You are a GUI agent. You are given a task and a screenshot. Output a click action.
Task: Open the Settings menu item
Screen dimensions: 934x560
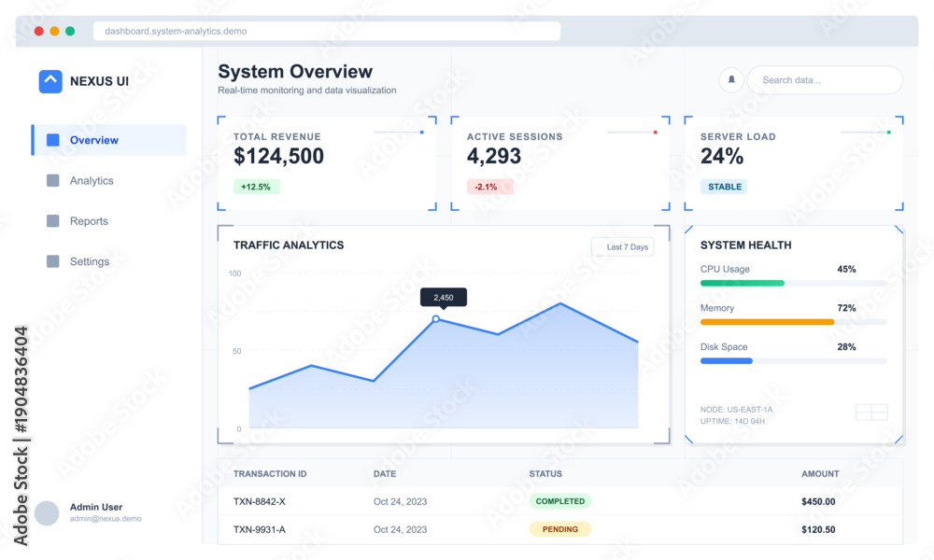point(90,261)
